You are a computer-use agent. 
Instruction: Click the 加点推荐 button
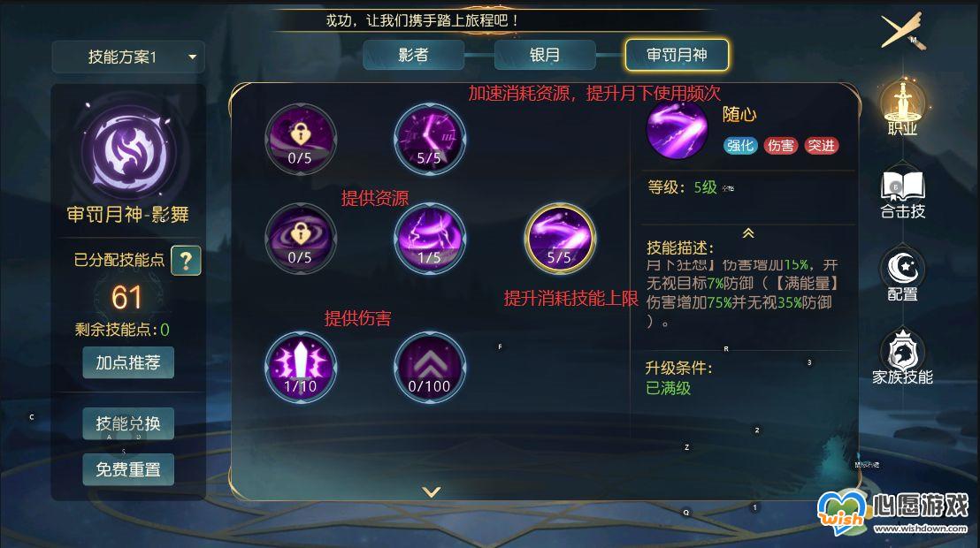tap(128, 363)
